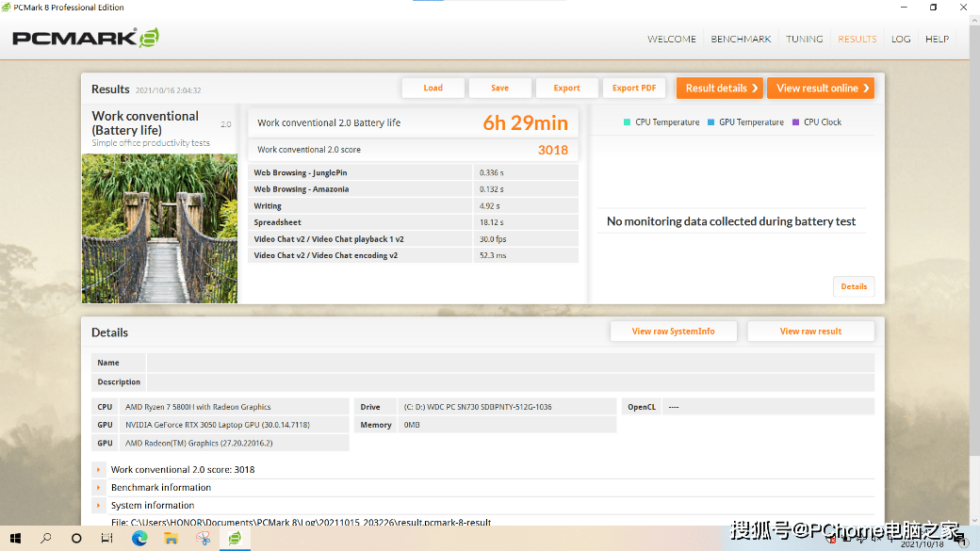Open the snipping tool taskbar icon

[x=203, y=538]
